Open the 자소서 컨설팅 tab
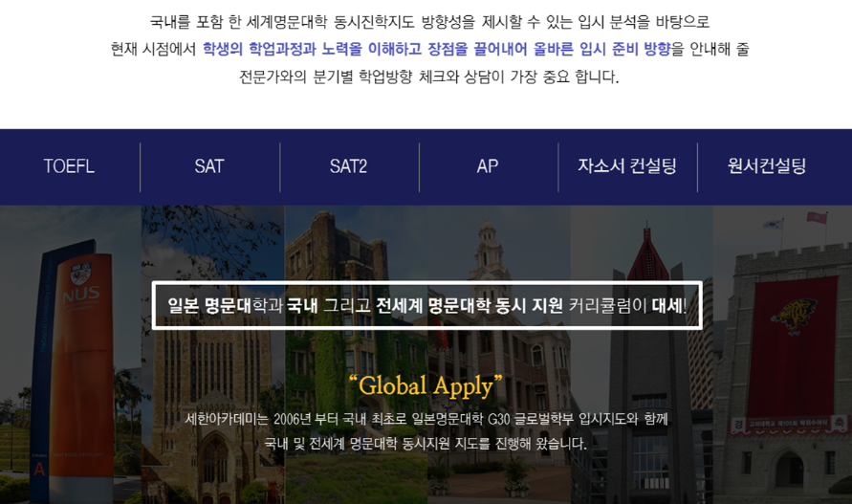The width and height of the screenshot is (852, 504). 627,166
